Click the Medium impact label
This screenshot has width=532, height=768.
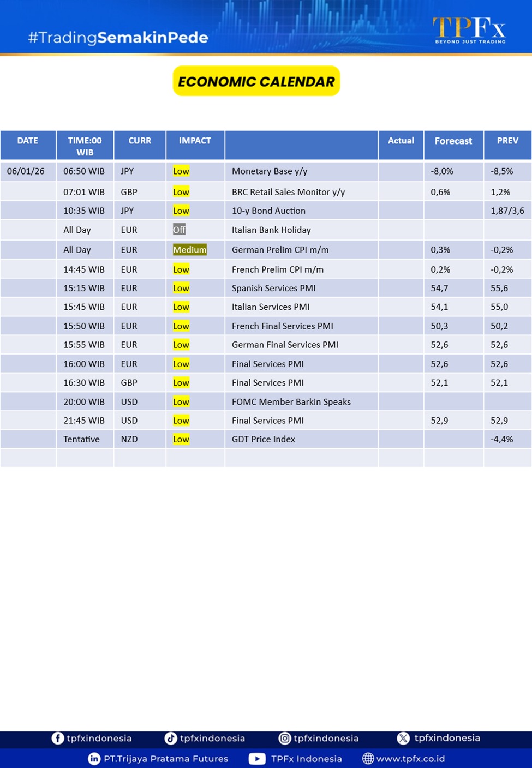189,250
